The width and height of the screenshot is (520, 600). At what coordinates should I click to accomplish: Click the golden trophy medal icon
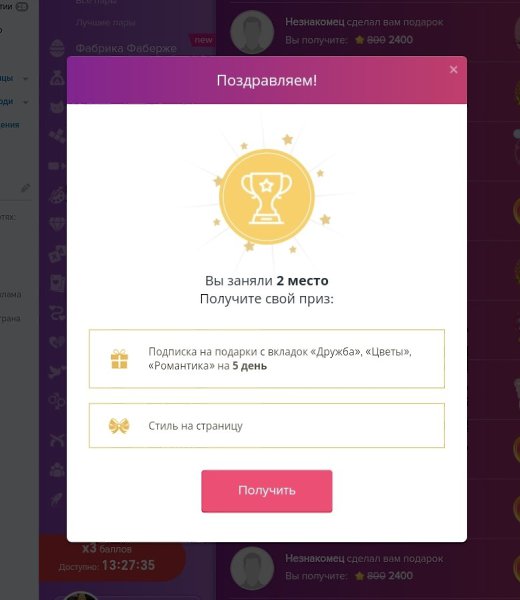pos(267,197)
